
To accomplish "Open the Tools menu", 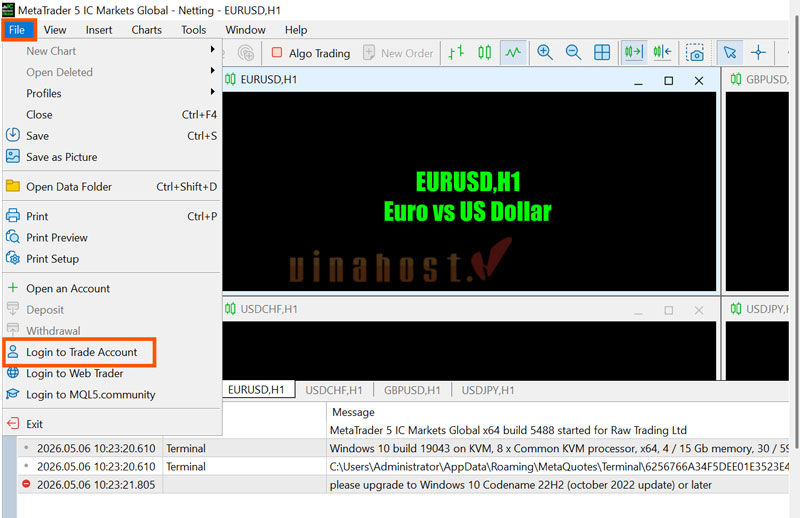I will [193, 30].
